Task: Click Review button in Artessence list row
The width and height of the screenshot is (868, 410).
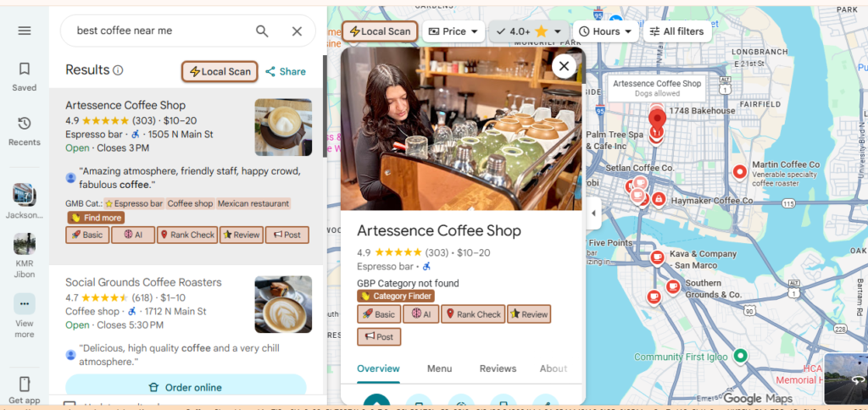Action: [242, 235]
